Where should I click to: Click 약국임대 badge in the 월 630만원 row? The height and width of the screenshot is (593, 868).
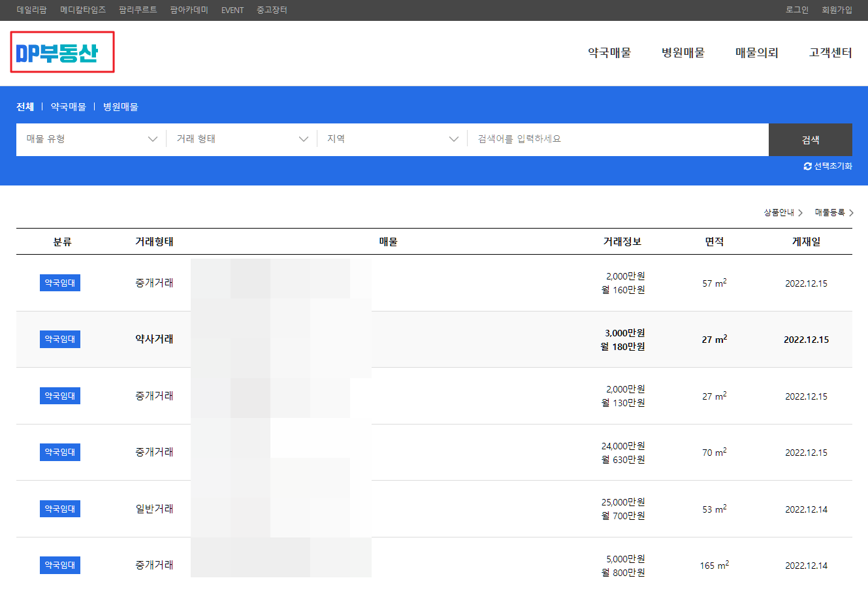point(60,452)
